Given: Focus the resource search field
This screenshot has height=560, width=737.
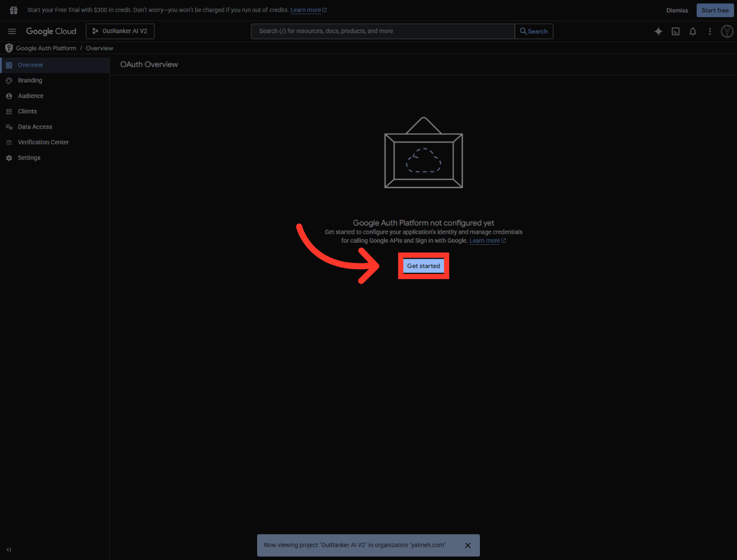Looking at the screenshot, I should click(x=383, y=31).
